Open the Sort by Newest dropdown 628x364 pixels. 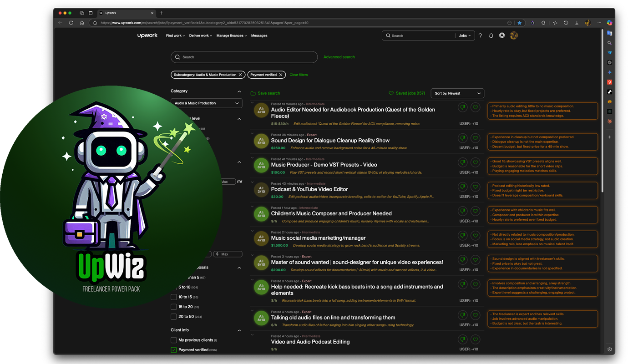(457, 93)
